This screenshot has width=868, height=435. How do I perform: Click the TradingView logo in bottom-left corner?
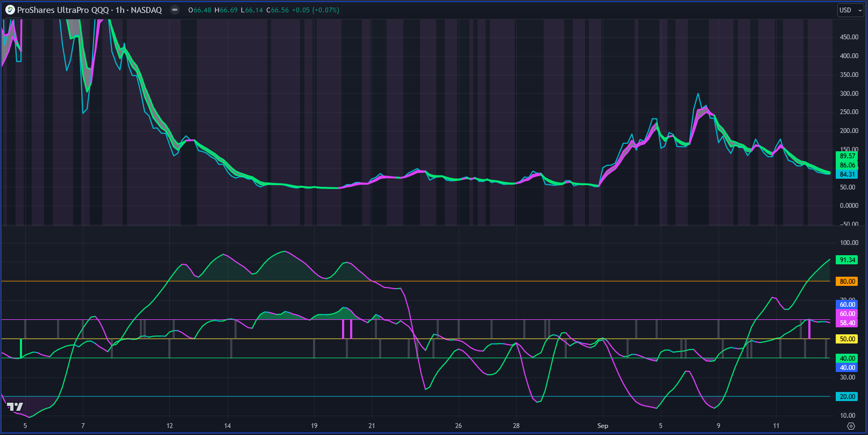(x=15, y=407)
